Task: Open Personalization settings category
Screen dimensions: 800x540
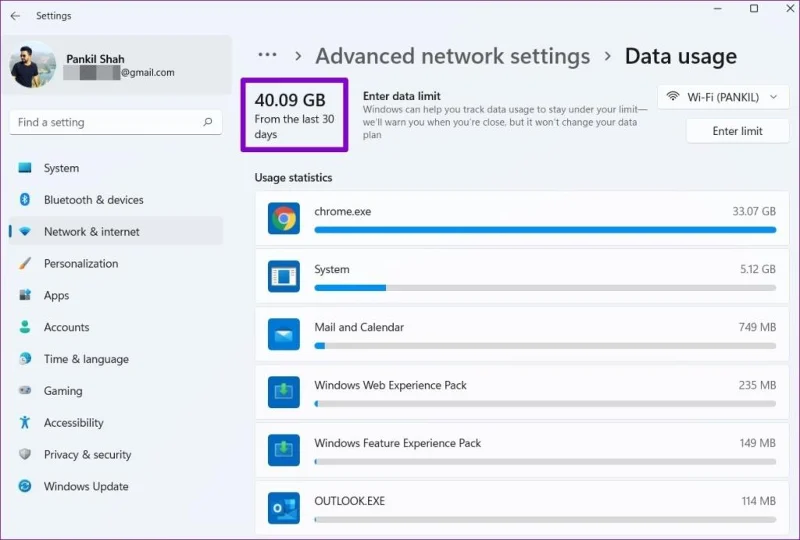Action: point(115,263)
